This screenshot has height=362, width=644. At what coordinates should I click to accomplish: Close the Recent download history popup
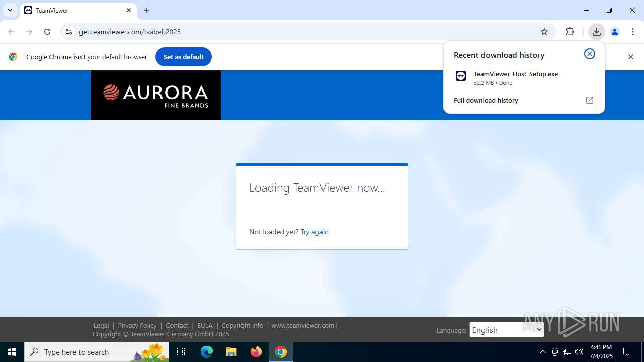pos(590,54)
